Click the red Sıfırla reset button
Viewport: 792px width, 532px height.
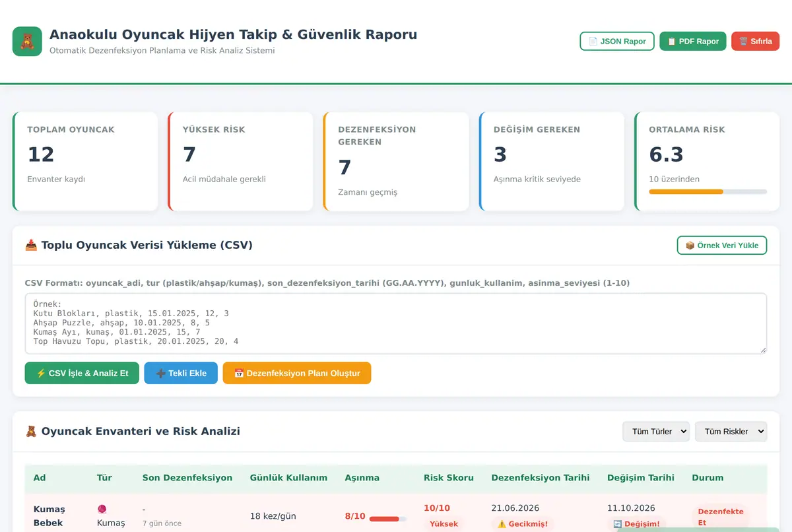point(755,41)
